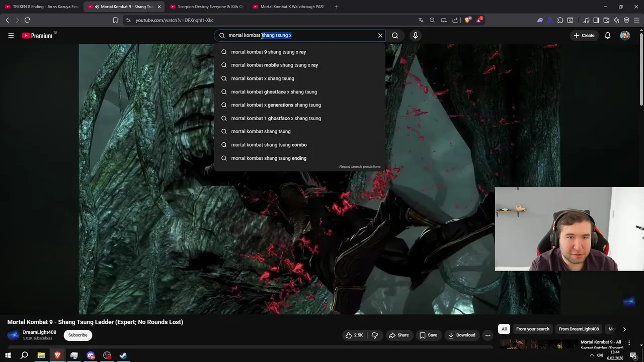This screenshot has width=644, height=362.
Task: Click the address bar URL
Action: [x=175, y=20]
